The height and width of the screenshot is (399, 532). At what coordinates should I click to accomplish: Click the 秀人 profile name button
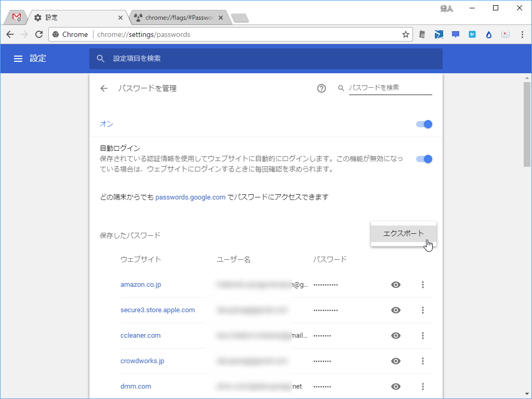pos(446,8)
